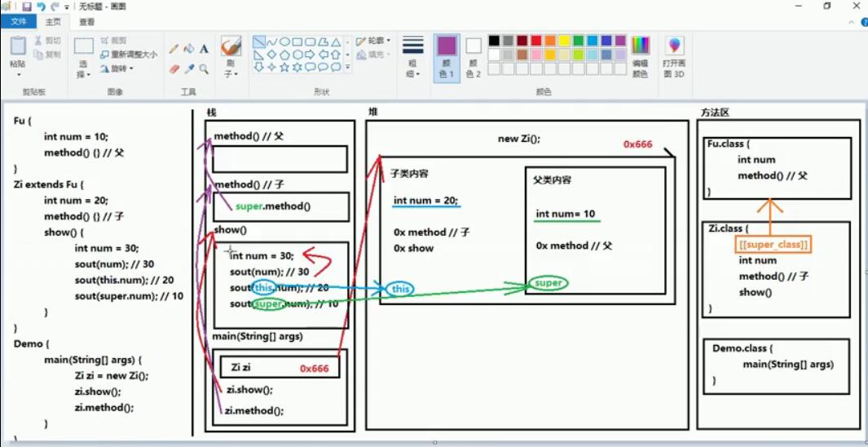Image resolution: width=868 pixels, height=447 pixels.
Task: Choose the Line shape
Action: (x=258, y=42)
